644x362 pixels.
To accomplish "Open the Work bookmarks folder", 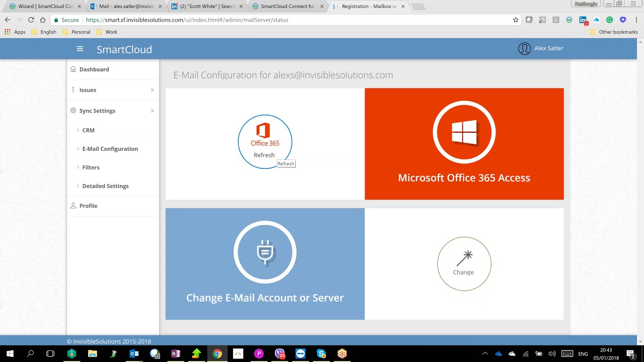I will point(107,32).
